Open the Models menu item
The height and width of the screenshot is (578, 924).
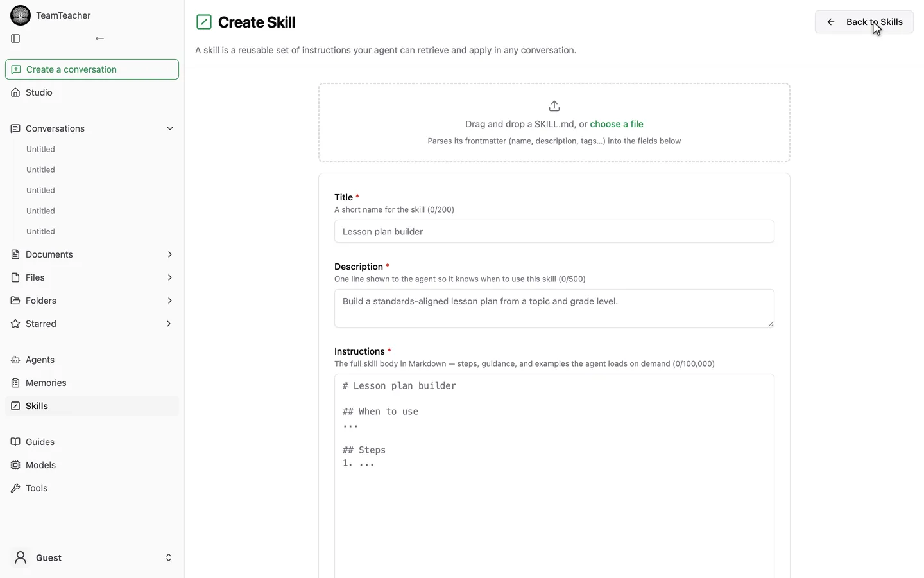point(92,465)
